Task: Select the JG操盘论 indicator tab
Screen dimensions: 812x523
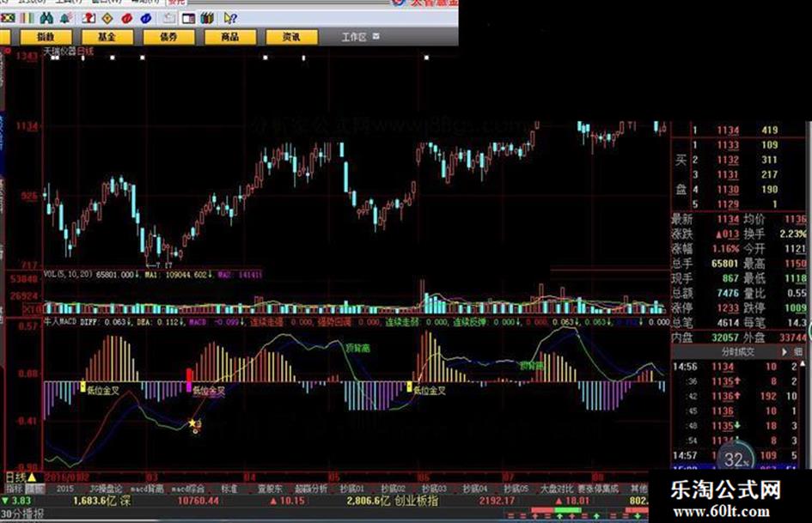Action: (106, 489)
